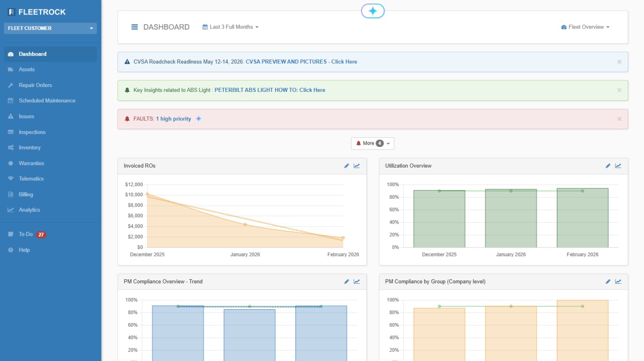
Task: Open chart view for Invoiced ROs
Action: click(x=357, y=166)
